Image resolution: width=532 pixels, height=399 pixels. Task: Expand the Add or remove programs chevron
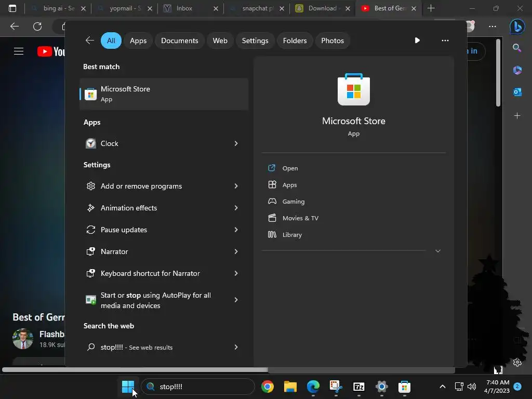click(236, 186)
